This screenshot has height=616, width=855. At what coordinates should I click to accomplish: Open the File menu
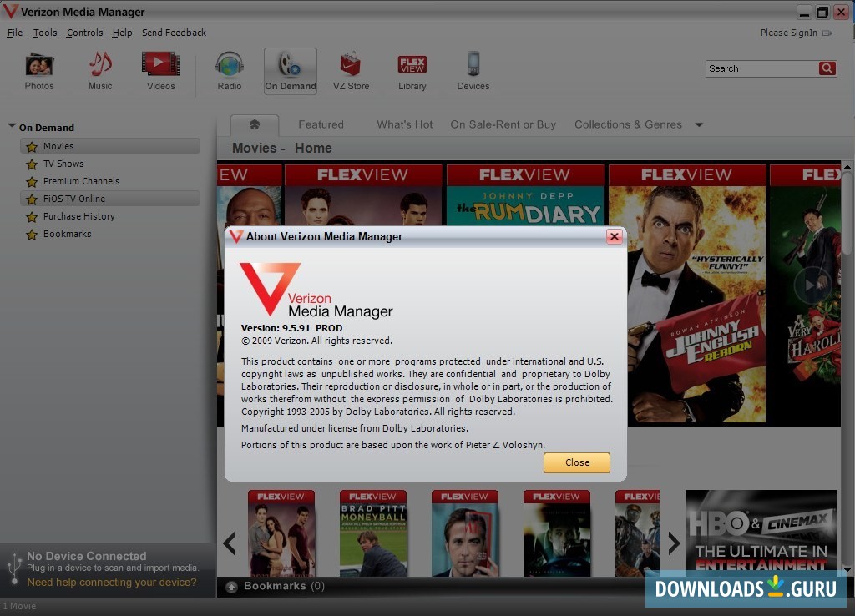pyautogui.click(x=15, y=33)
